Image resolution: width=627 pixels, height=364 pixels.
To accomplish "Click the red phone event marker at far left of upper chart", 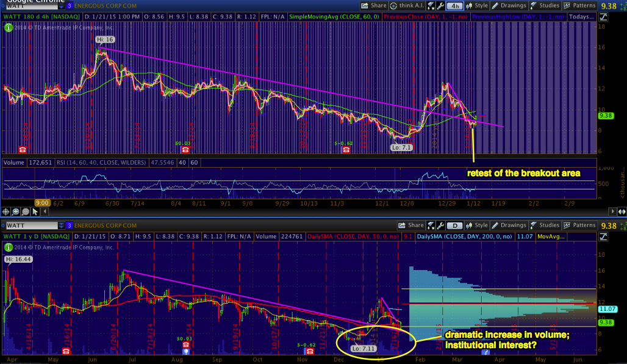I will (23, 149).
